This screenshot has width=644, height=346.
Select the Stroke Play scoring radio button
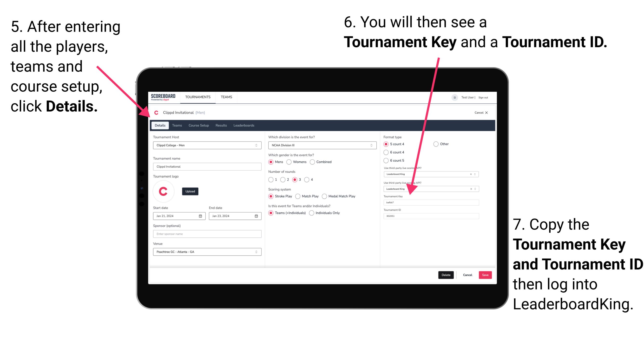(x=271, y=196)
